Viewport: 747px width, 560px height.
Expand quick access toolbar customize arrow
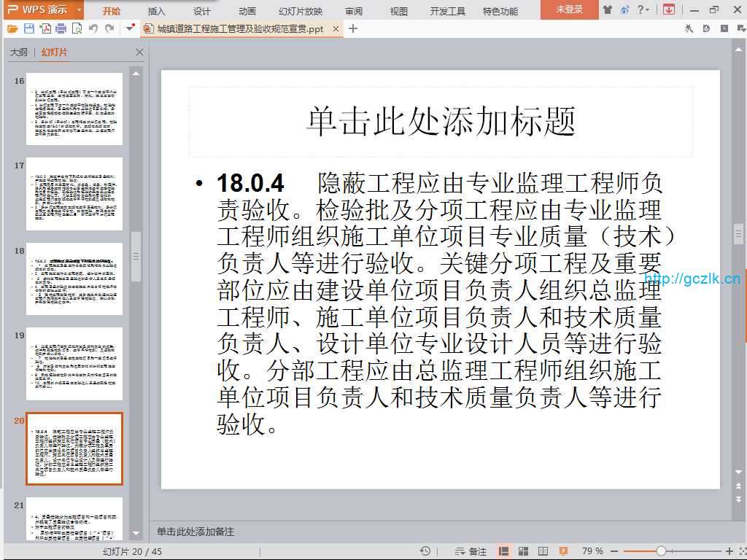130,28
